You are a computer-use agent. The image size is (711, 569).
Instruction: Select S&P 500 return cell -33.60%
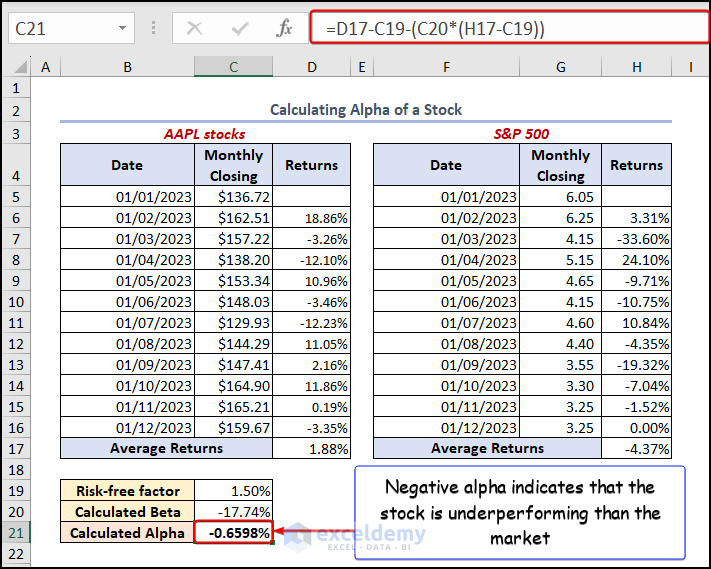coord(637,238)
